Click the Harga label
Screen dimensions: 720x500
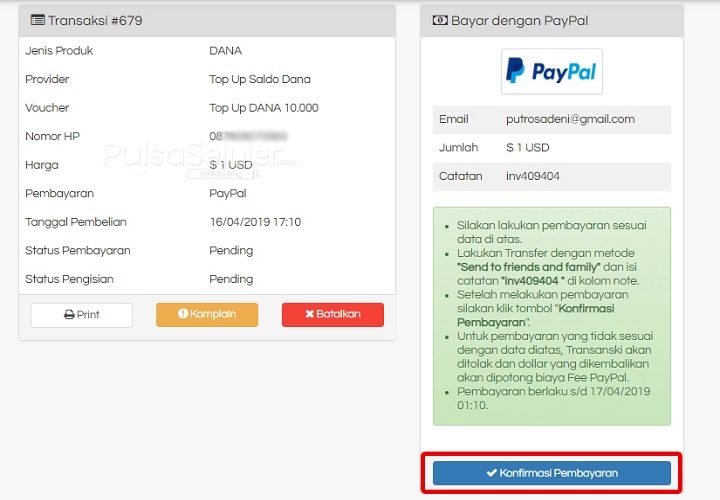[42, 165]
